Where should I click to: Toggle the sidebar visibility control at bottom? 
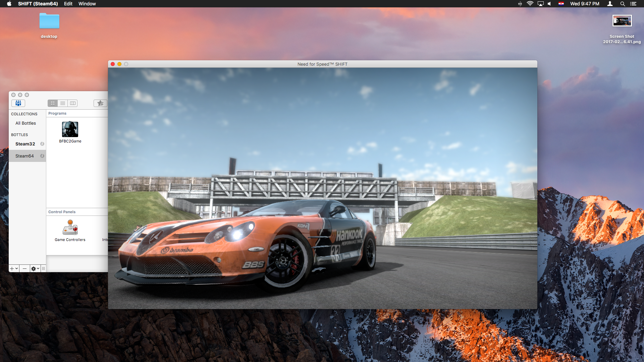(43, 268)
